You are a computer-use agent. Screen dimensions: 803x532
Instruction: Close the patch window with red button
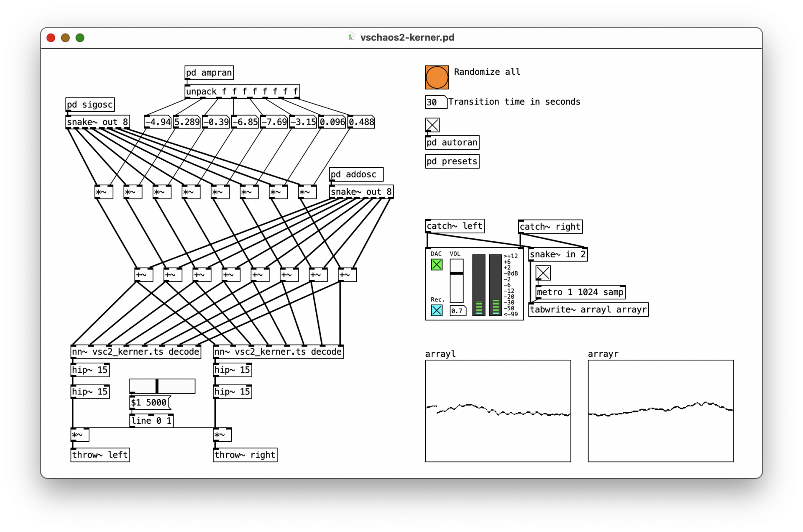[x=51, y=38]
